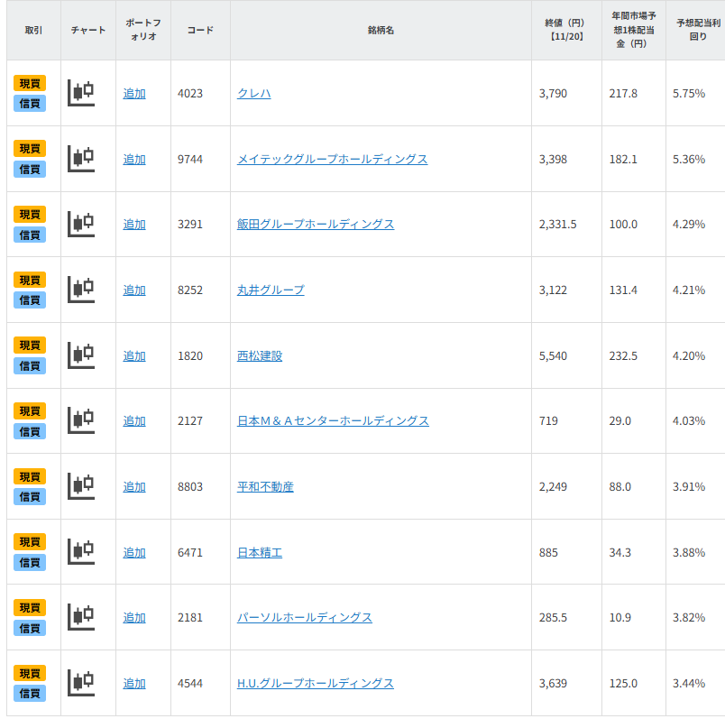Click 信買 button for 丸井グループ
Image resolution: width=725 pixels, height=728 pixels.
pos(30,300)
